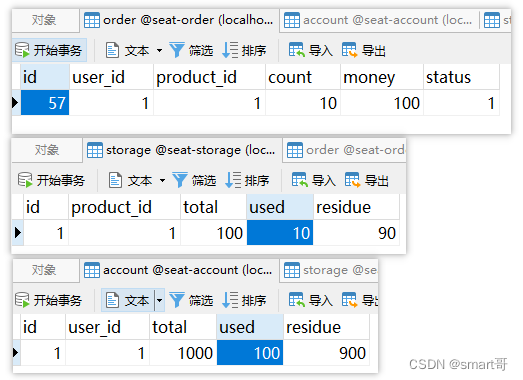Image resolution: width=523 pixels, height=380 pixels.
Task: Click Begin Transaction icon in order window
Action: 22,50
